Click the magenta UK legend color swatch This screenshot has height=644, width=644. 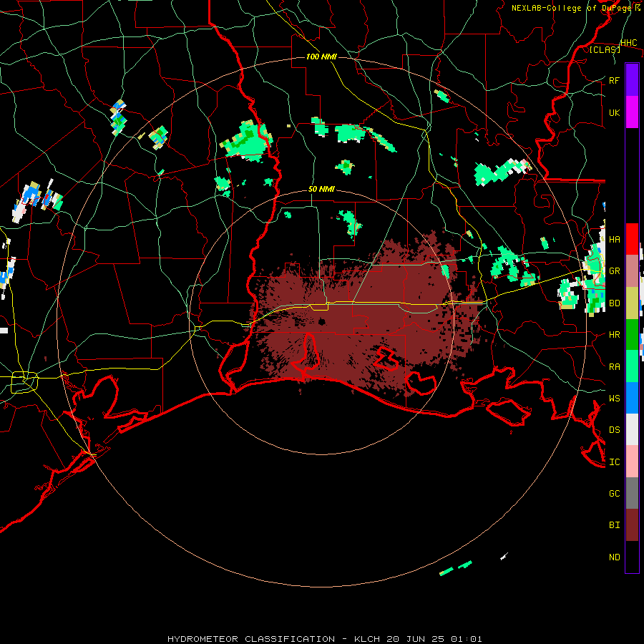click(632, 112)
